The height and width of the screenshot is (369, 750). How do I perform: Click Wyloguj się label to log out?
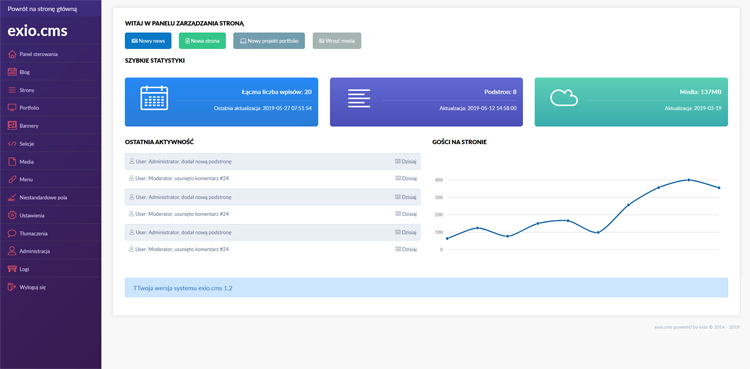tap(33, 287)
